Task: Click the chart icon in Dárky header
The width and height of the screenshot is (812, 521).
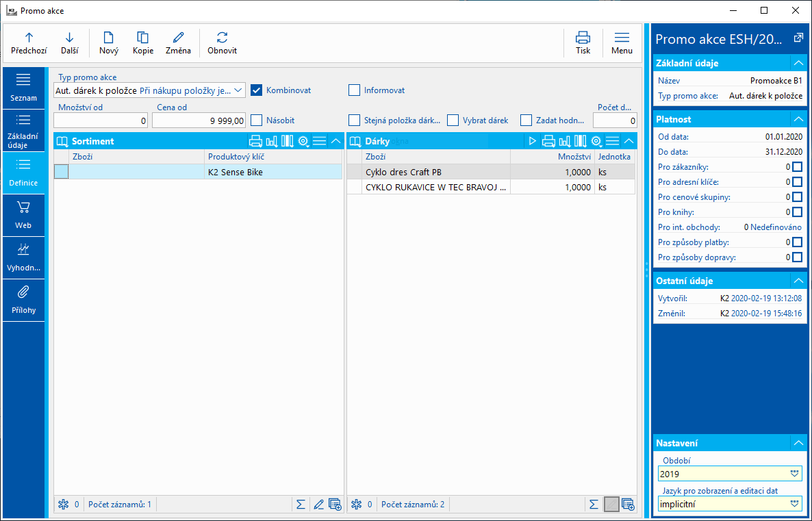Action: tap(565, 141)
